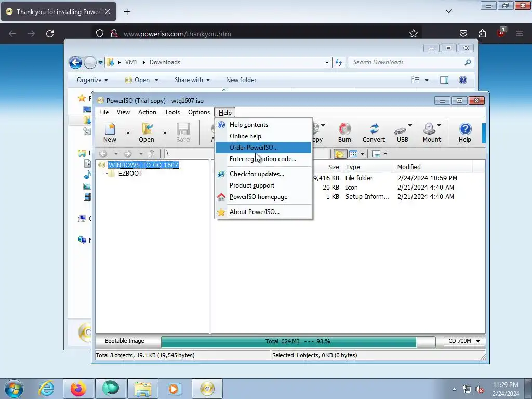Click the New toolbar icon in PowerISO
This screenshot has height=399, width=532.
tap(110, 132)
